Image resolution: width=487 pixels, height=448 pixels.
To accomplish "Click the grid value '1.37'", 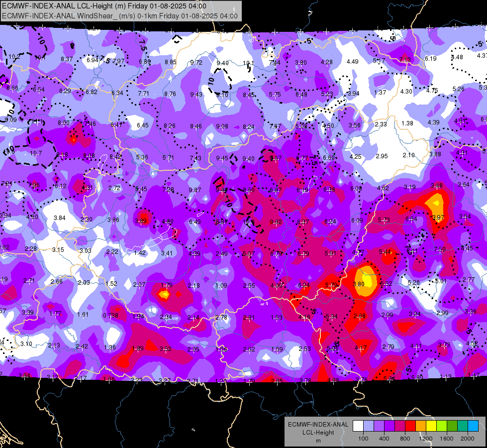I will tap(380, 92).
